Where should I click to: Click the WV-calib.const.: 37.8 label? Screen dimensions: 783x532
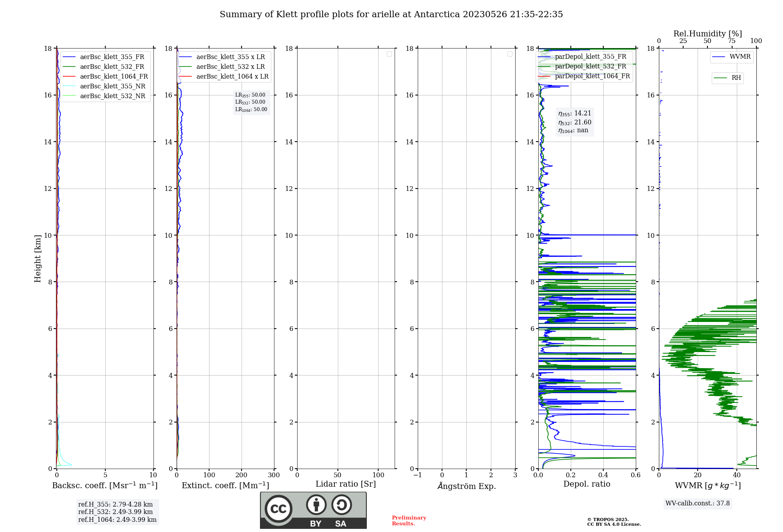pyautogui.click(x=698, y=503)
